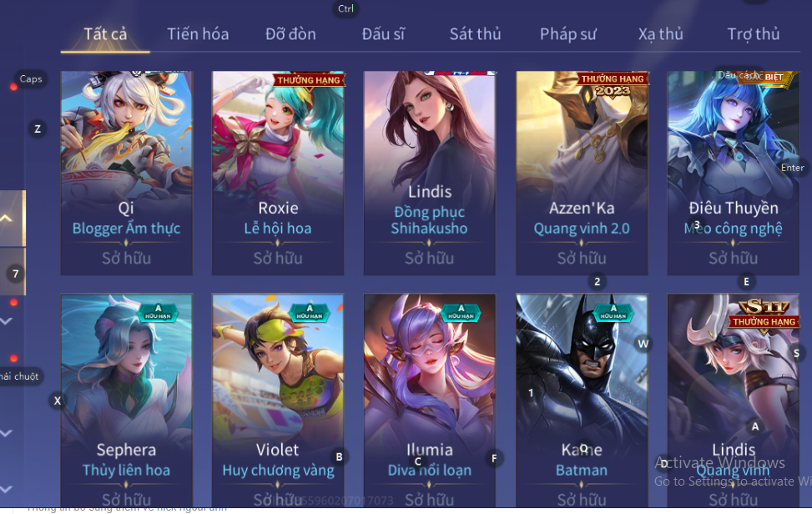The image size is (812, 514).
Task: Open the Roxie Lễ hội hoa skin
Action: coord(278,173)
